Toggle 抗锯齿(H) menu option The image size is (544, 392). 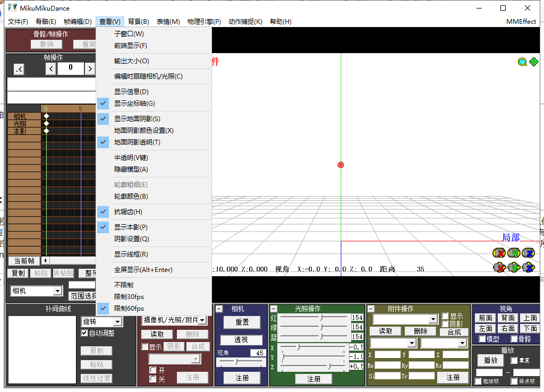tap(154, 211)
